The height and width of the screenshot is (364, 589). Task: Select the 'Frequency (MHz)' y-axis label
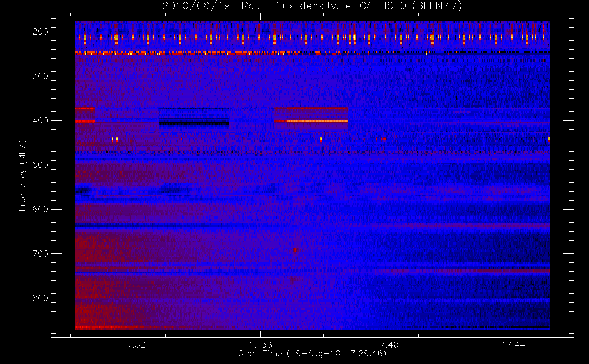tap(23, 175)
